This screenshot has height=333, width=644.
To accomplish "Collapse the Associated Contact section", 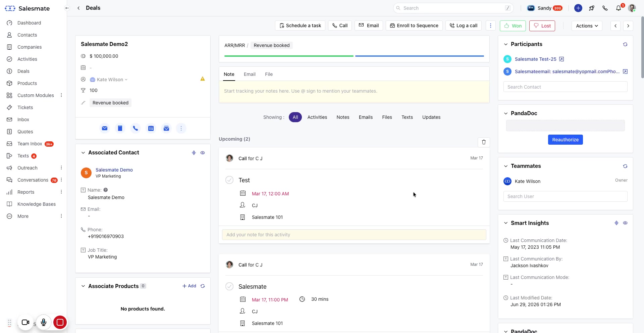I will pos(83,153).
